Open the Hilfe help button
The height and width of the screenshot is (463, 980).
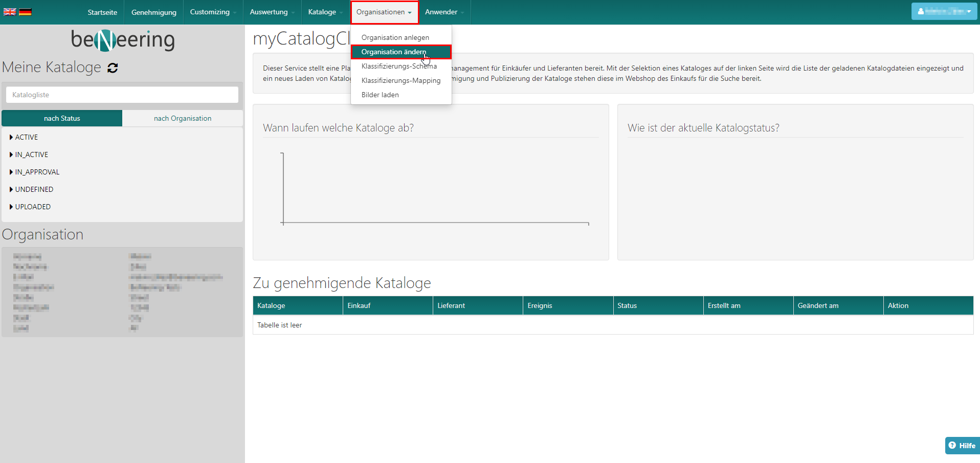coord(962,445)
